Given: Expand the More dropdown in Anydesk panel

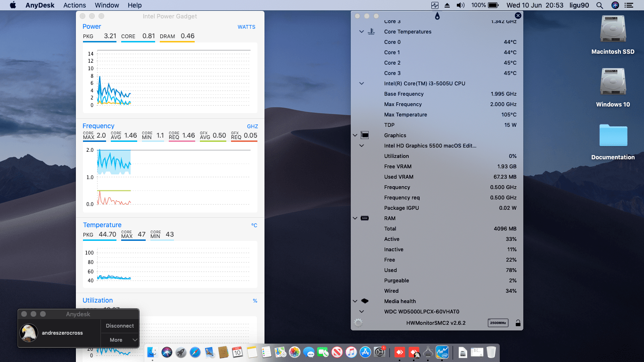Looking at the screenshot, I should coord(120,340).
